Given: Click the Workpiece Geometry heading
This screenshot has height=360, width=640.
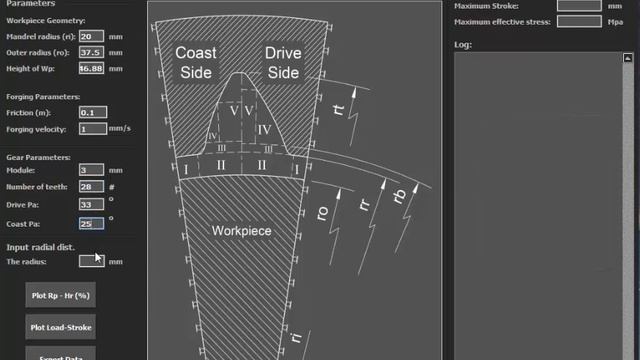Looking at the screenshot, I should [46, 20].
